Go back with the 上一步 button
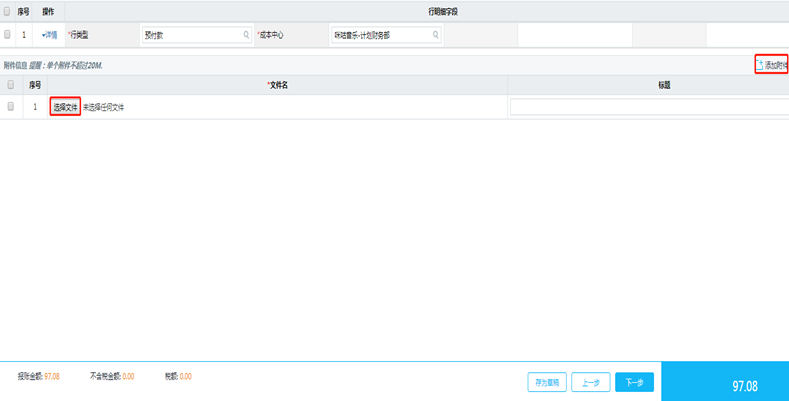789x401 pixels. point(591,382)
